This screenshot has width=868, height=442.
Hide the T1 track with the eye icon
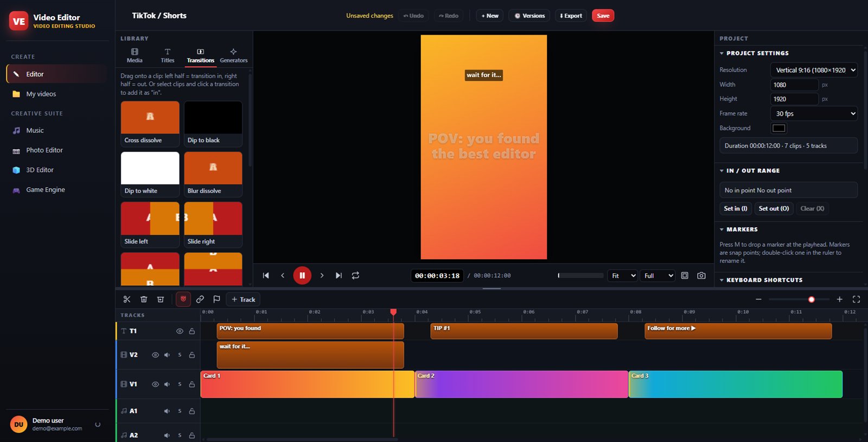180,331
